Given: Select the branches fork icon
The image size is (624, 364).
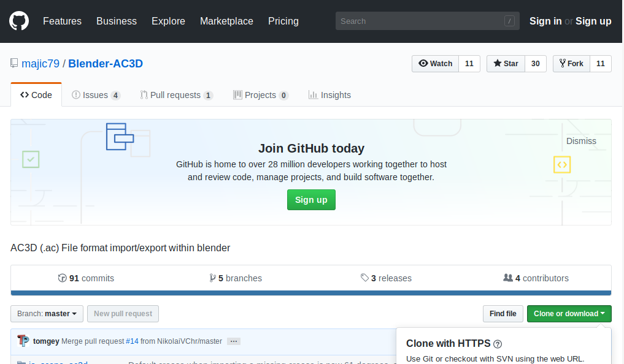Looking at the screenshot, I should (212, 278).
